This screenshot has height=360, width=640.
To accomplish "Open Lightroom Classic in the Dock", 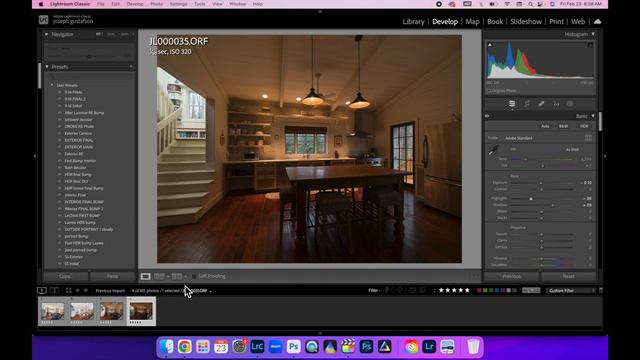I will click(x=257, y=347).
